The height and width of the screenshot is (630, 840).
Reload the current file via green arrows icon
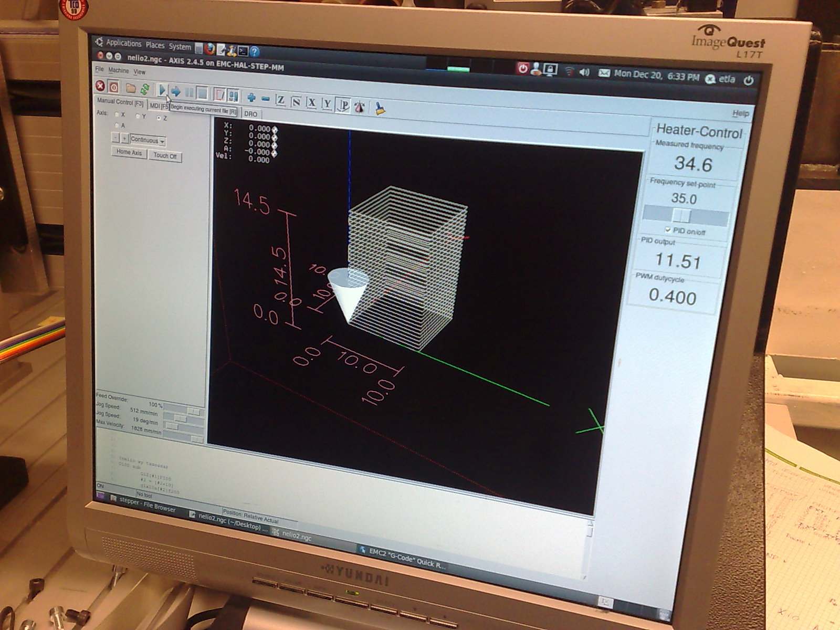point(145,90)
